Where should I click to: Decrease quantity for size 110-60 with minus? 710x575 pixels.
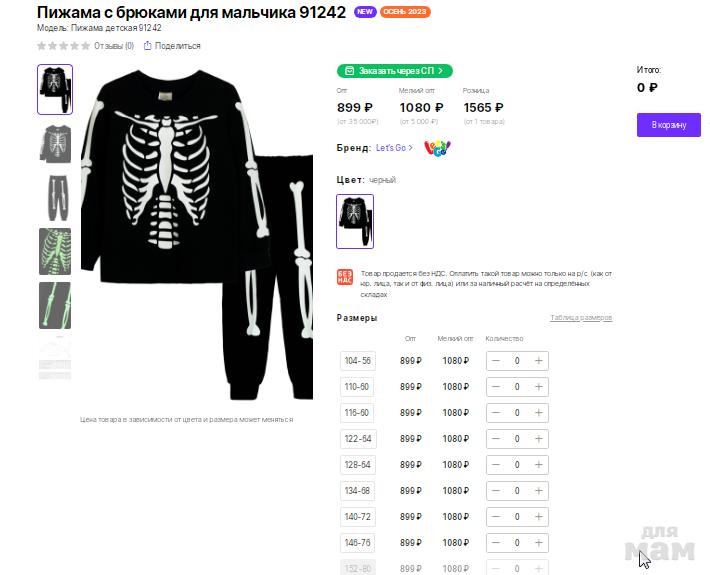pyautogui.click(x=496, y=387)
